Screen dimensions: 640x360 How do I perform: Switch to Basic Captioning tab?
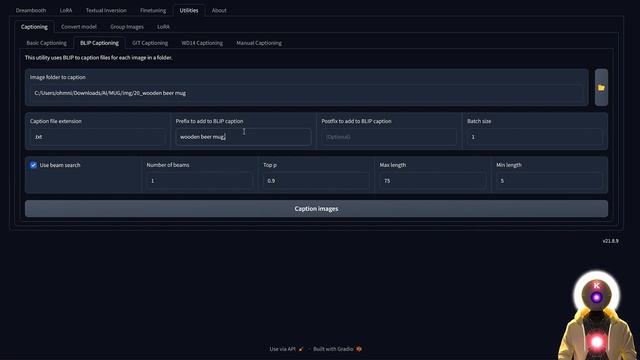47,43
